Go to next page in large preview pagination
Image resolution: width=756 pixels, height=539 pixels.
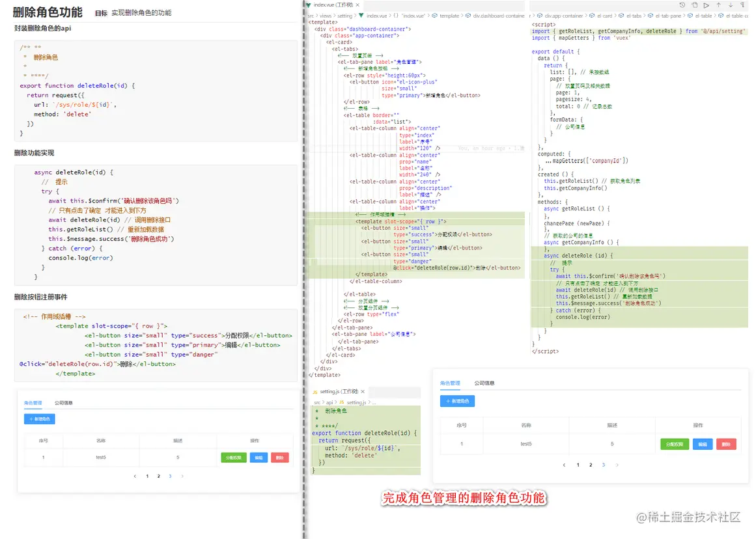click(617, 465)
